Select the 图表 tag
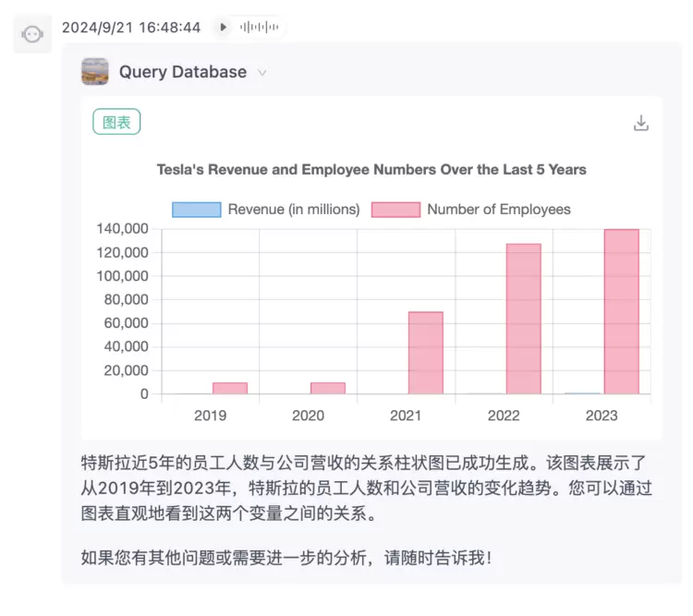The width and height of the screenshot is (693, 616). 116,122
